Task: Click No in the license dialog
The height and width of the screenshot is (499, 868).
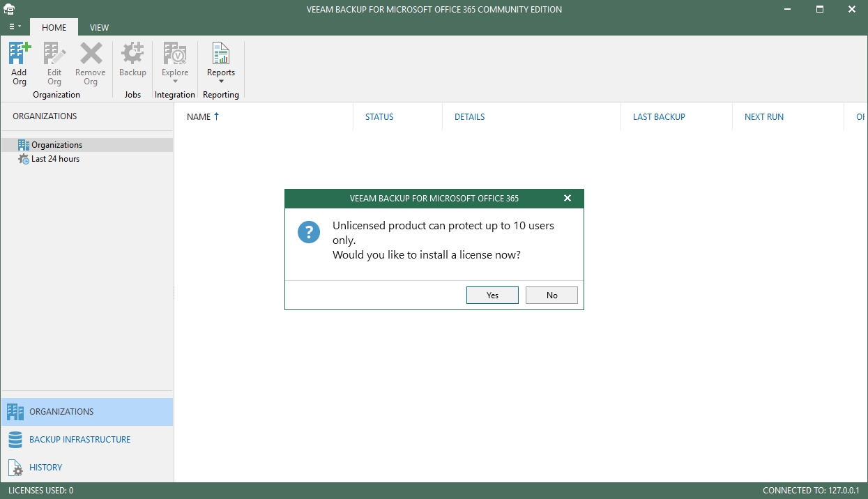Action: click(x=551, y=295)
